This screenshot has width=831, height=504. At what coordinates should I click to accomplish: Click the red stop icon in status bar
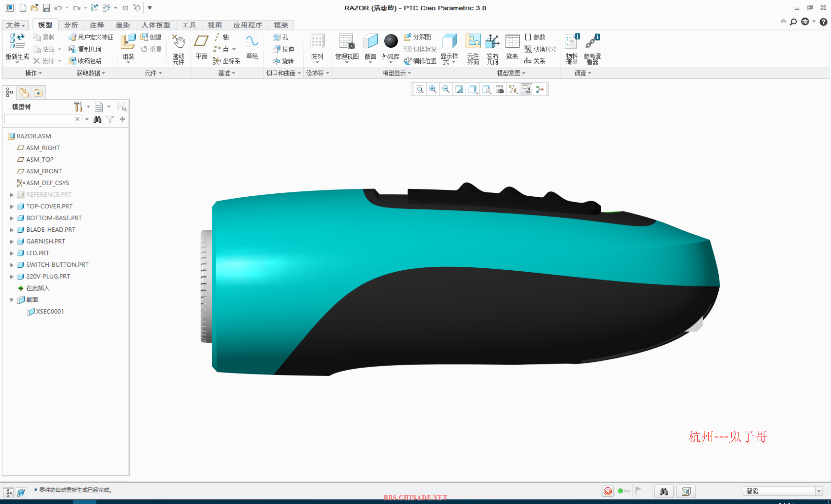click(608, 491)
